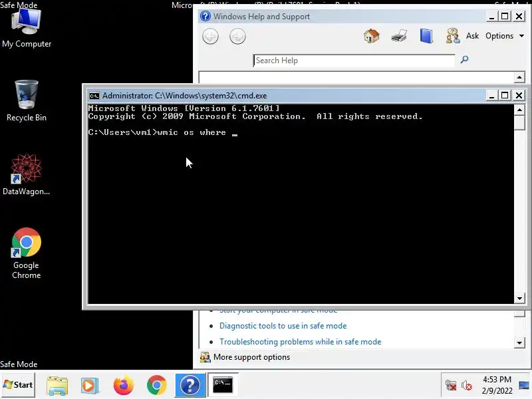This screenshot has width=532, height=399.
Task: Open 'Diagnostic tools to use in safe mode' link
Action: [283, 326]
